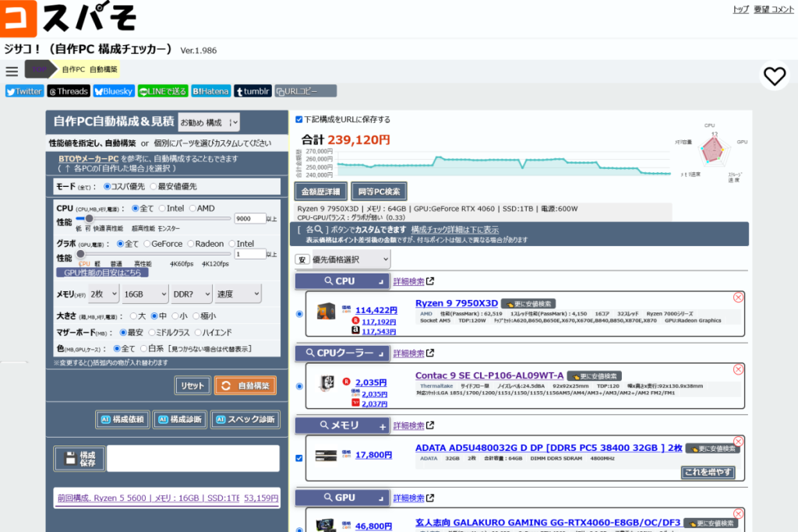Click the URLコピー button
Screen dimensions: 798x532
point(305,91)
